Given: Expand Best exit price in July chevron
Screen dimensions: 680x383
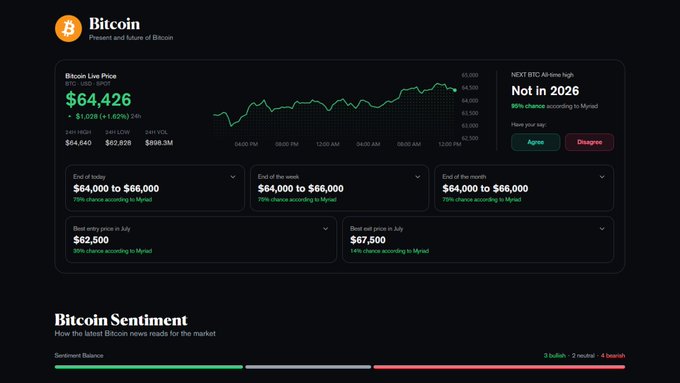Looking at the screenshot, I should [x=602, y=229].
